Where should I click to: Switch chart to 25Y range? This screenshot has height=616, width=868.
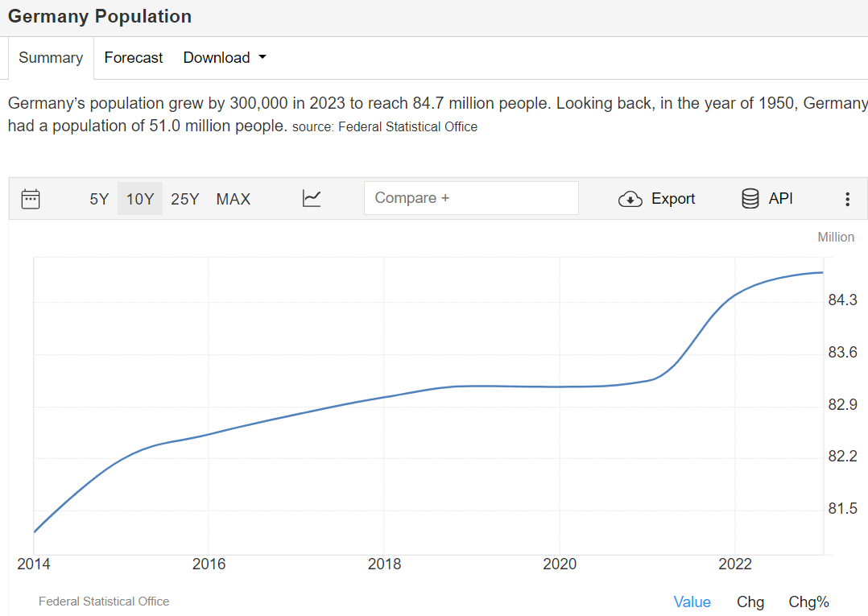click(185, 199)
